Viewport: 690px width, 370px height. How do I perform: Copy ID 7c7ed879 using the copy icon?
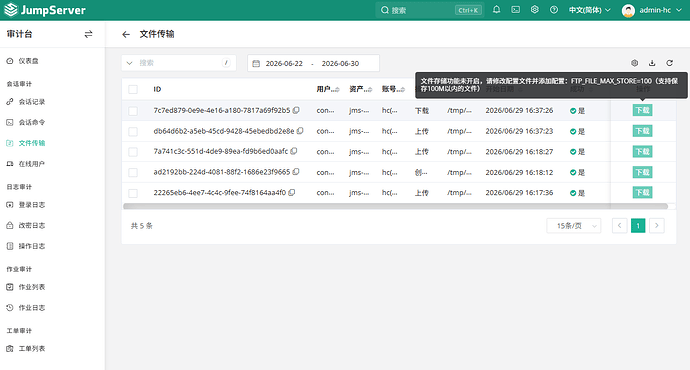296,110
